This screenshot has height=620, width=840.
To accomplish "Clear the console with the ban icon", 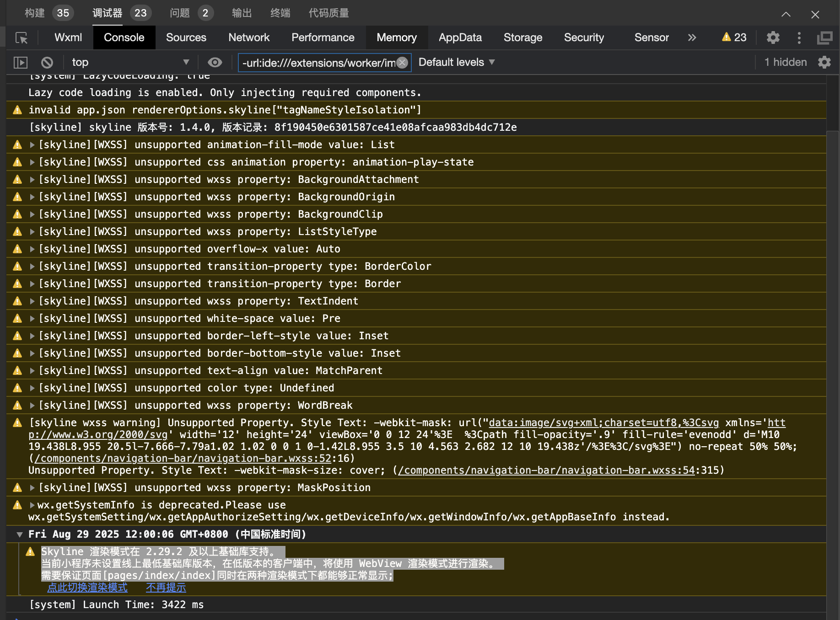I will [47, 62].
